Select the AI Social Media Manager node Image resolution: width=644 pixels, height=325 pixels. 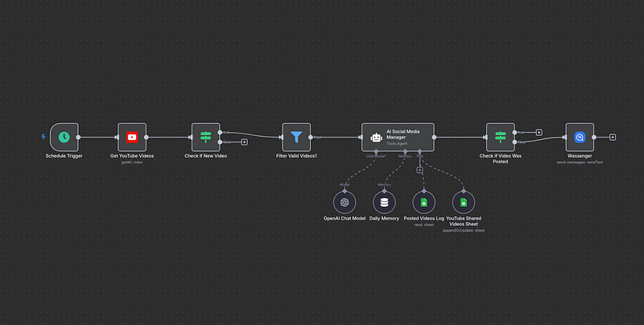398,137
